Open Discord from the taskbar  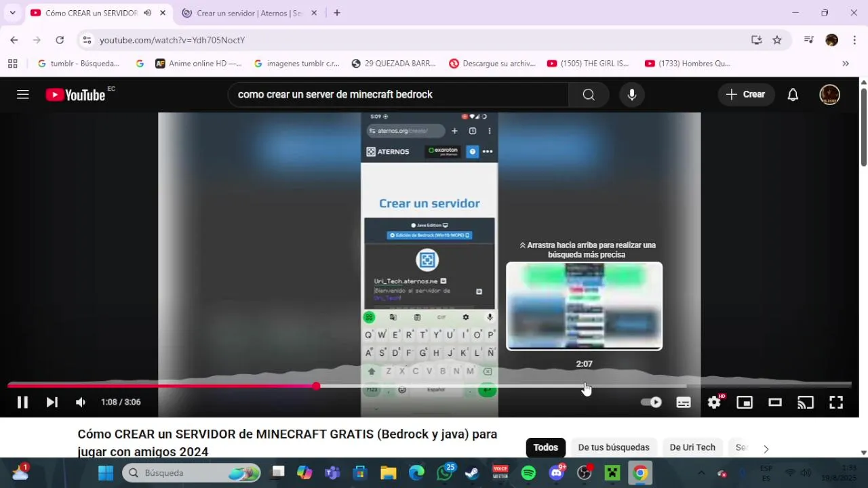pyautogui.click(x=557, y=473)
